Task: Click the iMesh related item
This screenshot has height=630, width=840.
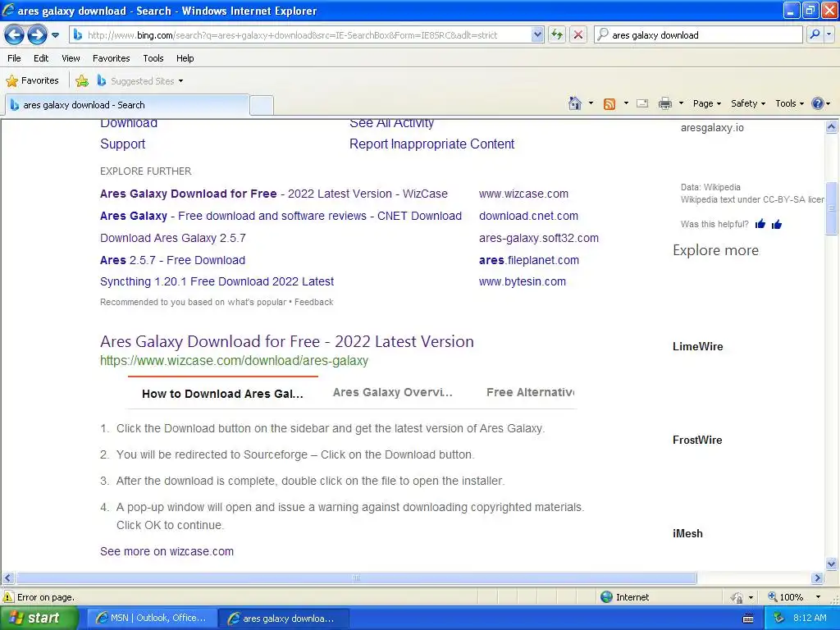Action: coord(687,533)
